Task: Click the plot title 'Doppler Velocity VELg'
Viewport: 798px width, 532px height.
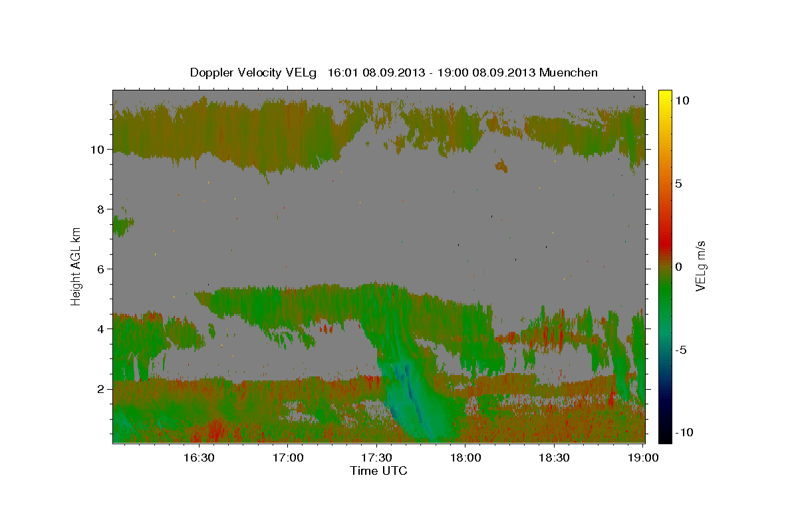Action: click(254, 72)
